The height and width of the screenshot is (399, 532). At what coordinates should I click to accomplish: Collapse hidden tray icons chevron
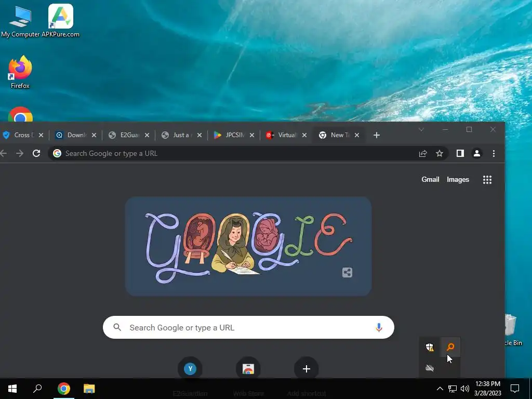[440, 389]
